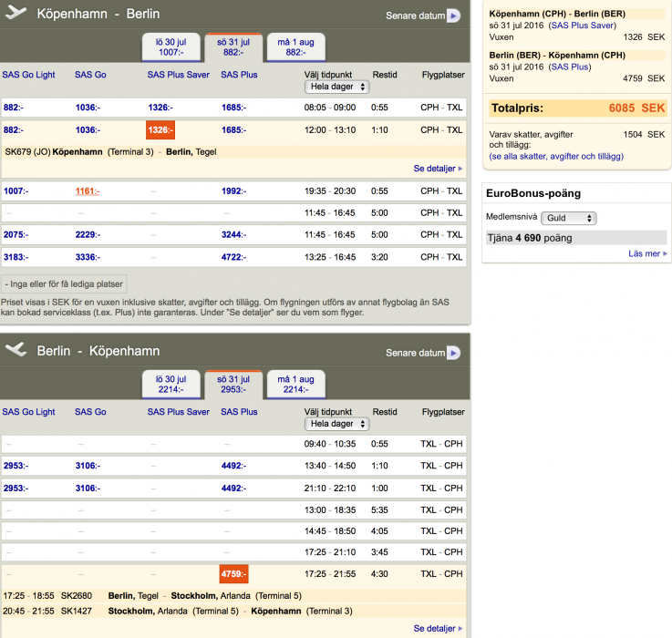Select the highlighted 4759:- SAS Plus fare
Viewport: 672px width, 638px height.
click(233, 574)
